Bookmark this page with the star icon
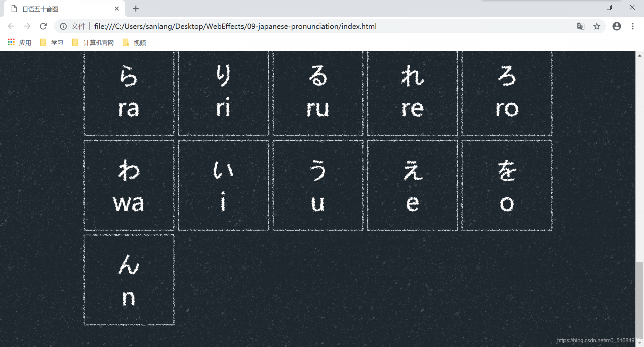This screenshot has width=644, height=347. pos(597,26)
